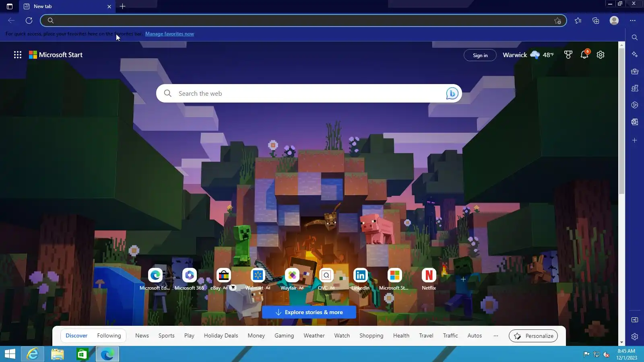Viewport: 644px width, 362px height.
Task: Open the Sports category
Action: (167, 335)
